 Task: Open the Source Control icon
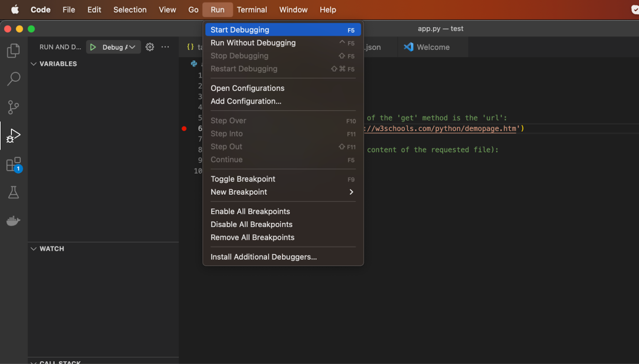pyautogui.click(x=13, y=107)
